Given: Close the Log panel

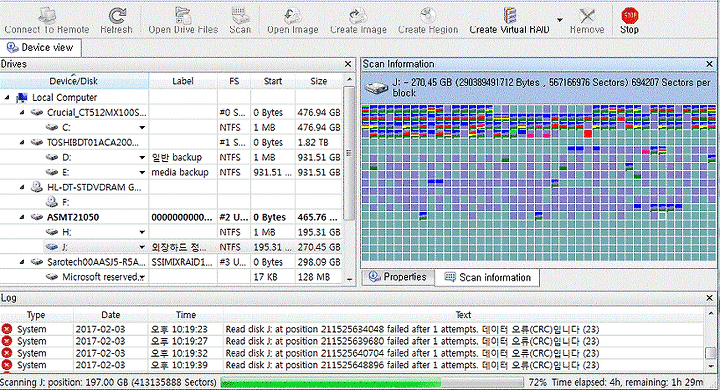Looking at the screenshot, I should (710, 298).
